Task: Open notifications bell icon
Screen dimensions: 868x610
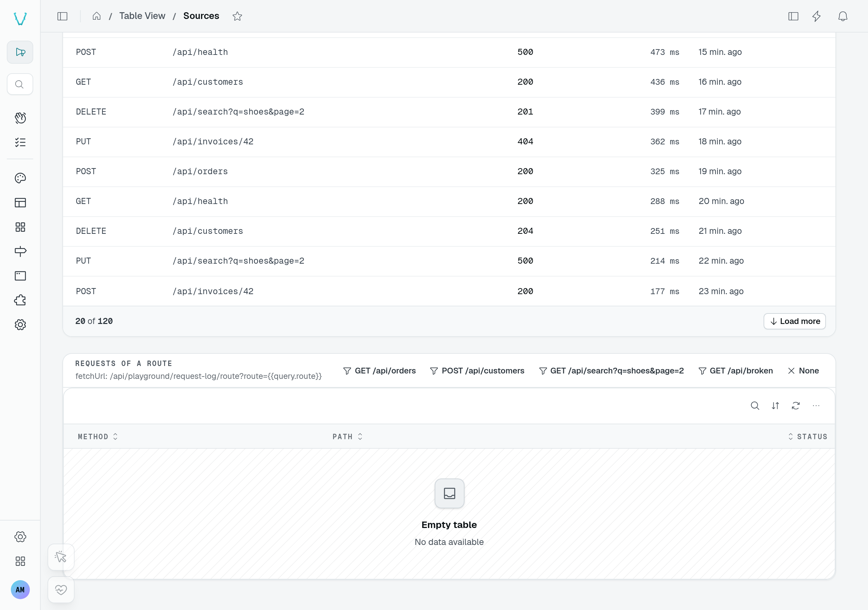Action: pyautogui.click(x=843, y=16)
